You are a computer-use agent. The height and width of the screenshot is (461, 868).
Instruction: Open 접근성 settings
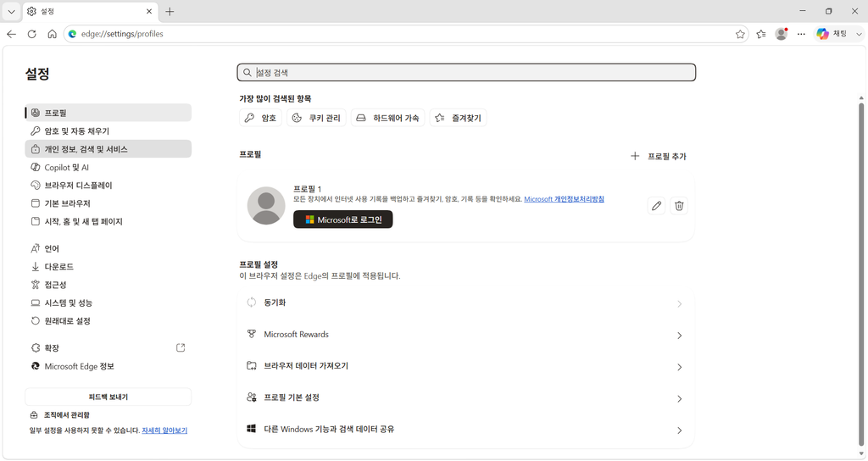point(108,285)
